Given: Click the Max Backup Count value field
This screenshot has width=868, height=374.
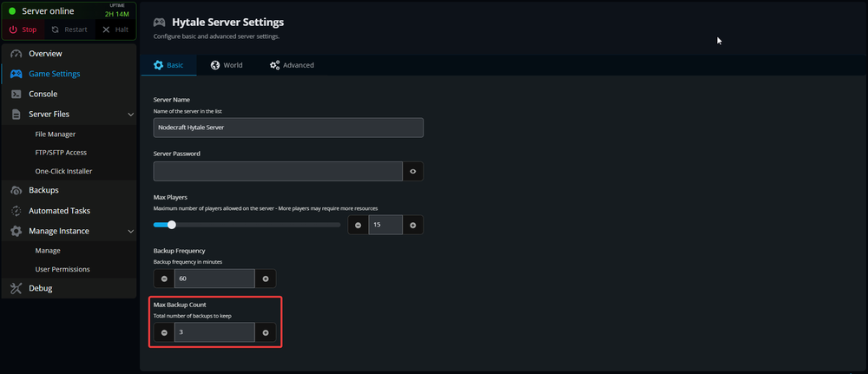Looking at the screenshot, I should pos(214,332).
